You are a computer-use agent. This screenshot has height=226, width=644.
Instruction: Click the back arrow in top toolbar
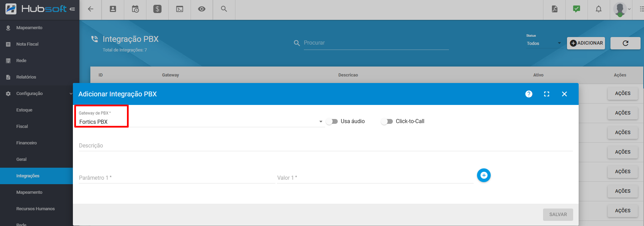click(x=91, y=9)
